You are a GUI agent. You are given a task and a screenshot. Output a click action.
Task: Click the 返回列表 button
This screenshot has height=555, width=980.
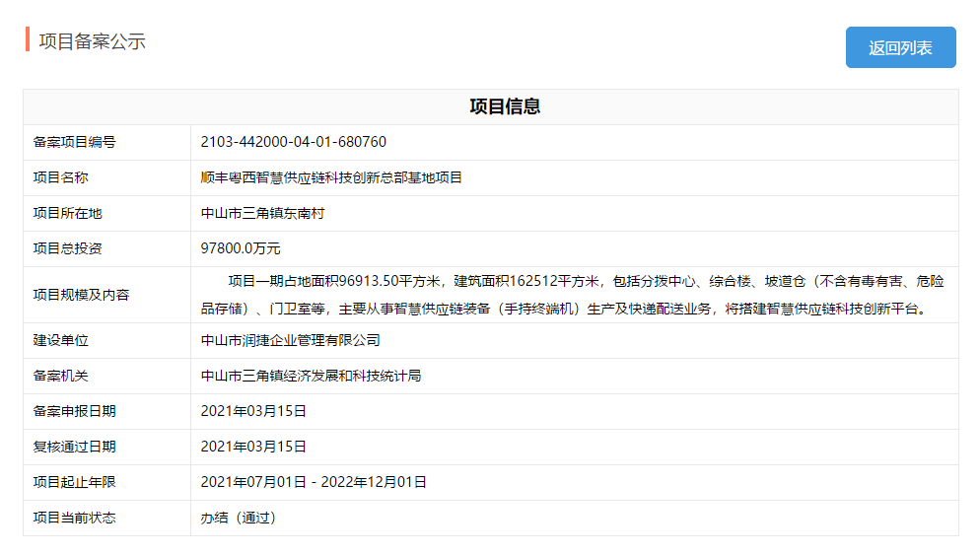[900, 47]
